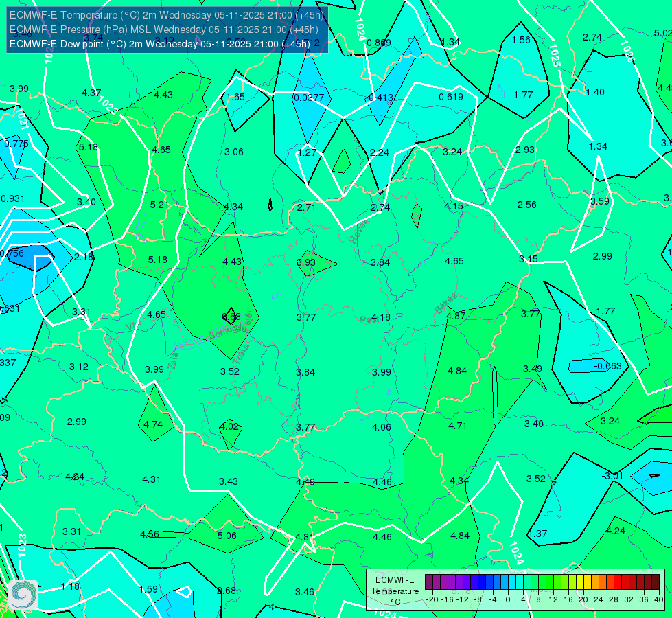
Task: Click the 3.59 temperature value
Action: [600, 202]
